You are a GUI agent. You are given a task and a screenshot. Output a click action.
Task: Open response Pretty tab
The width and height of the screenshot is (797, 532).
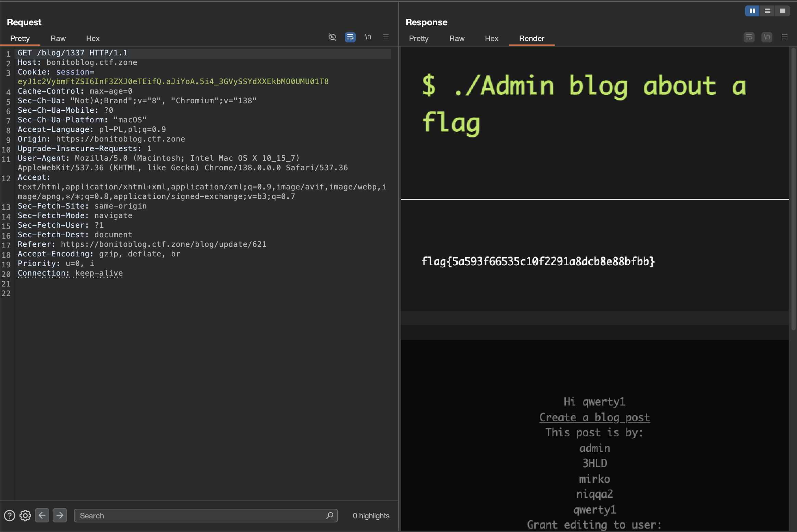point(419,38)
